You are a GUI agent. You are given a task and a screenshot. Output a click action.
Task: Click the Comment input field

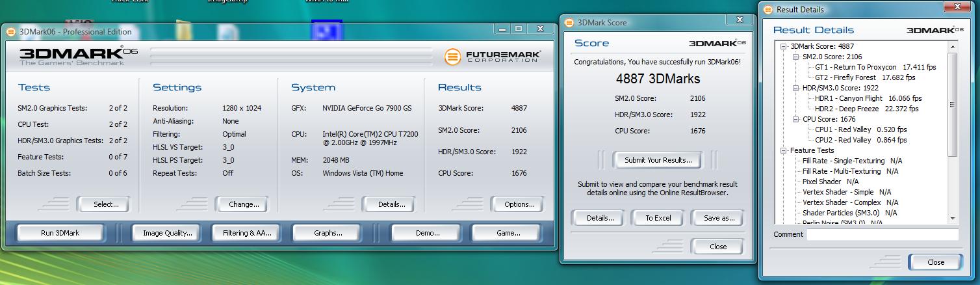pos(883,234)
